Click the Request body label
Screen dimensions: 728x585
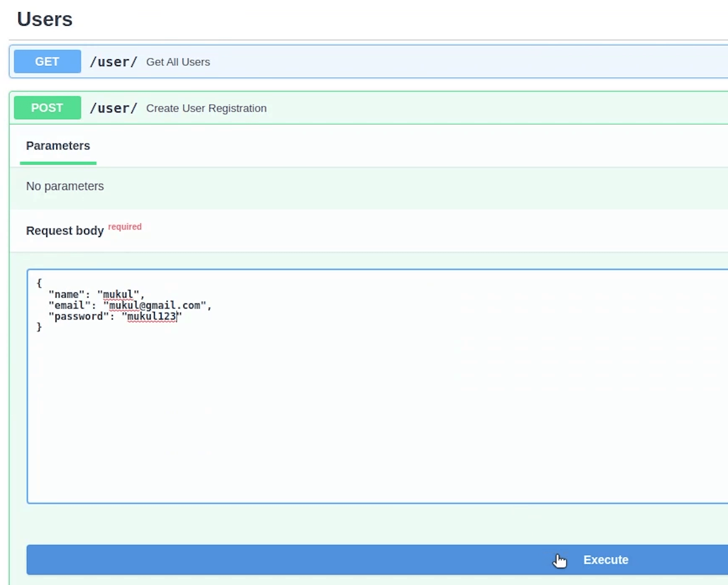coord(65,231)
